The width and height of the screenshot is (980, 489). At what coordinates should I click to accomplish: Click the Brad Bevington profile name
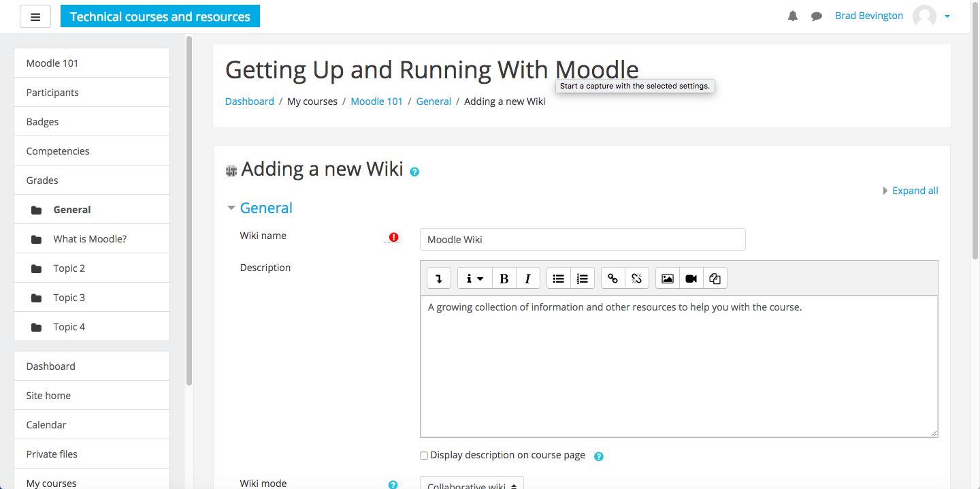869,16
